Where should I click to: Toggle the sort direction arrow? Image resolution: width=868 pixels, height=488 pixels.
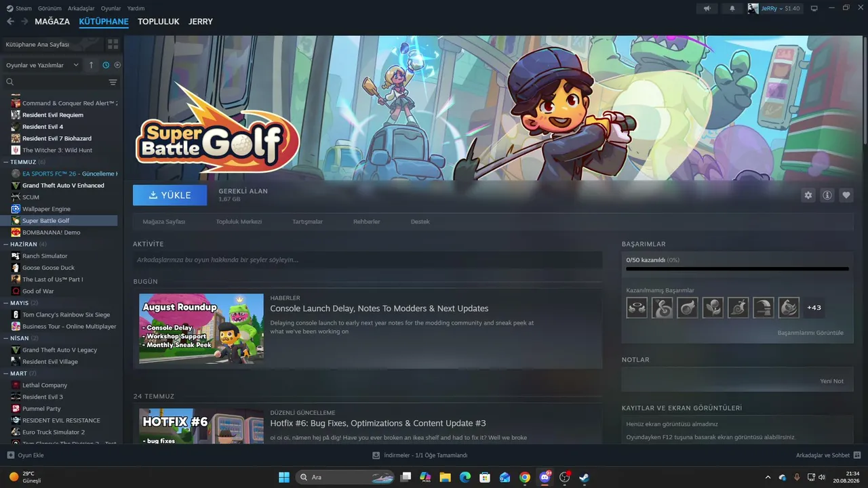pyautogui.click(x=92, y=65)
